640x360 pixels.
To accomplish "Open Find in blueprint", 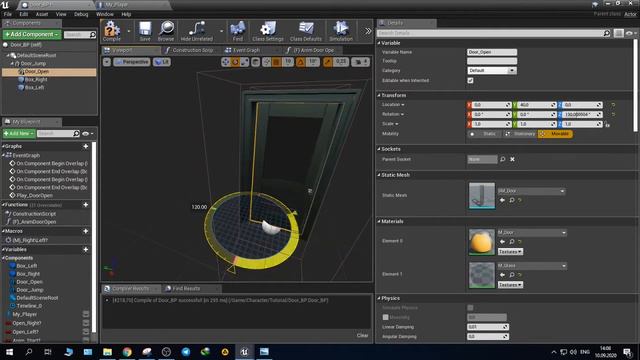I will 238,31.
